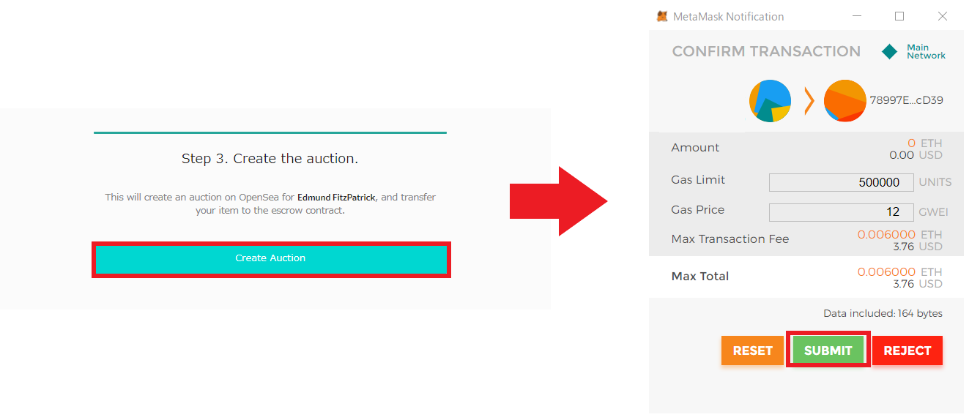Reject the pending transaction
This screenshot has width=980, height=420.
click(907, 350)
